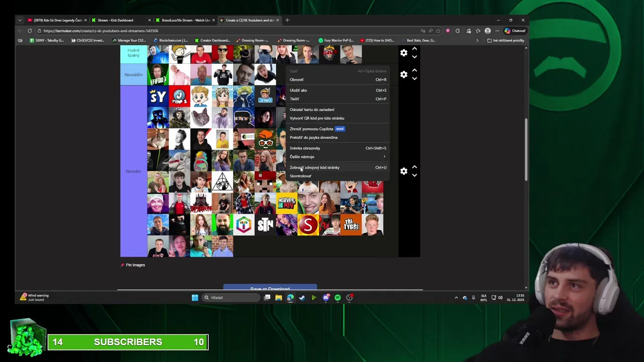Viewport: 644px width, 362px height.
Task: Open Creator Dashboard bookmark
Action: click(x=212, y=40)
